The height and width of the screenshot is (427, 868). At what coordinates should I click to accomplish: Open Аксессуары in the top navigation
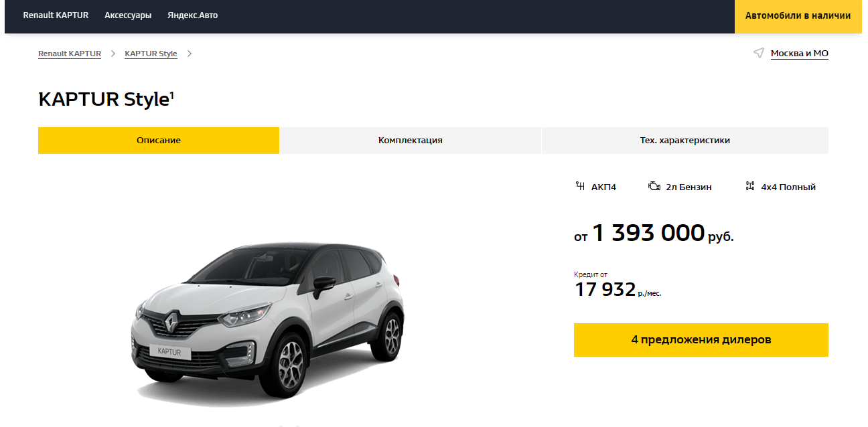pyautogui.click(x=128, y=15)
